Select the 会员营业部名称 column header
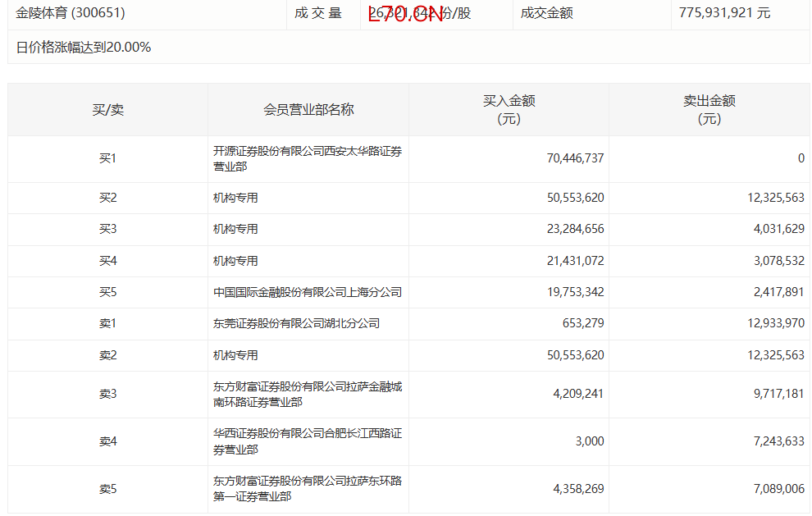Viewport: 812px width, 516px height. (x=308, y=110)
